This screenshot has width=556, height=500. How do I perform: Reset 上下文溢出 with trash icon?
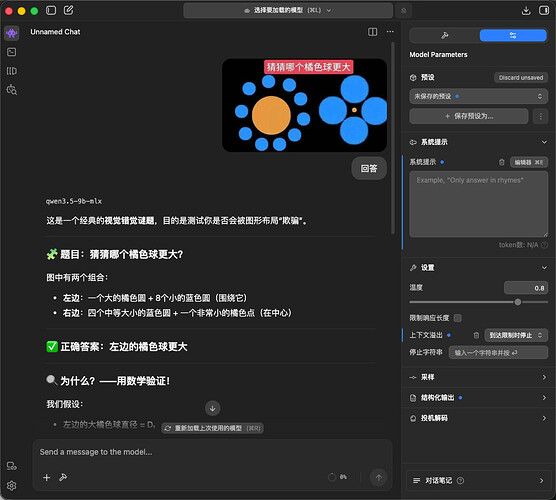pos(476,335)
